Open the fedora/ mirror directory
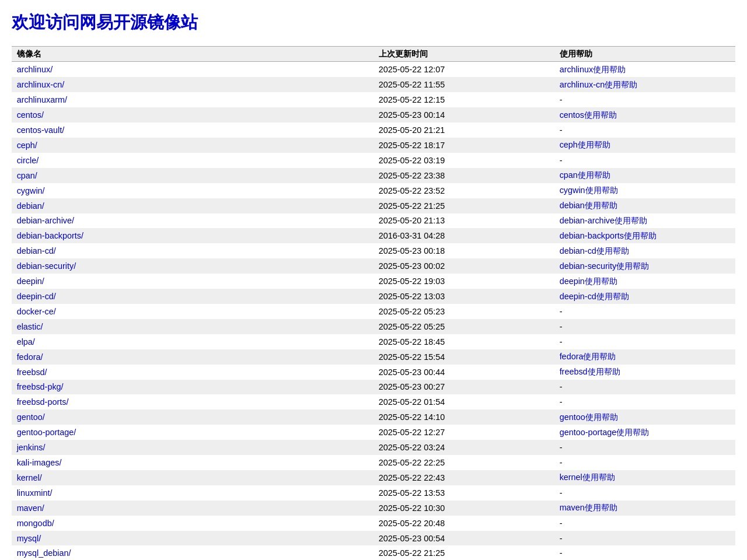The image size is (747, 560). click(x=30, y=357)
